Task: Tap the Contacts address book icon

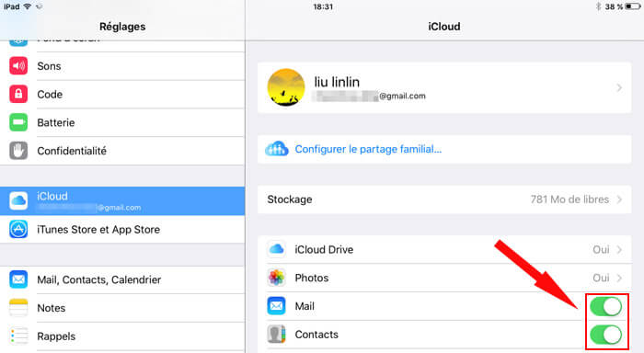Action: click(x=276, y=334)
